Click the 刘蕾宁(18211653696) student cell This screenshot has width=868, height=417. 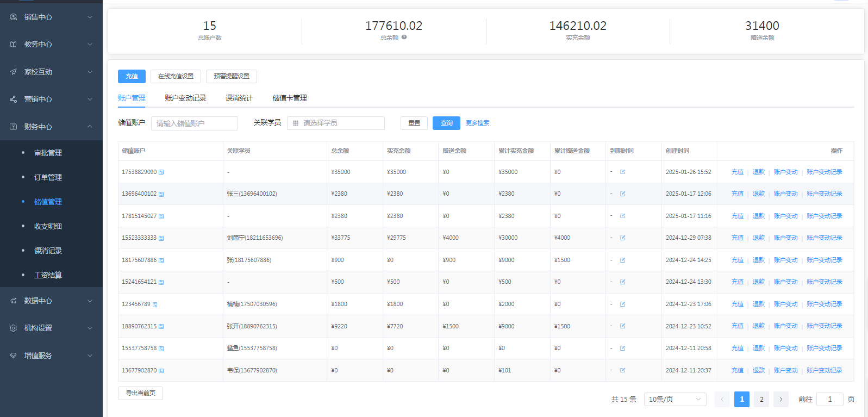click(x=255, y=238)
